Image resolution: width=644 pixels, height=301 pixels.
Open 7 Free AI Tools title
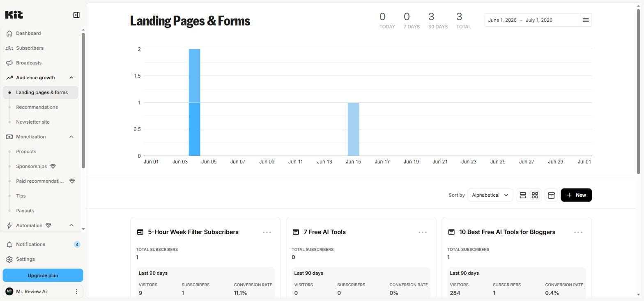tap(324, 232)
